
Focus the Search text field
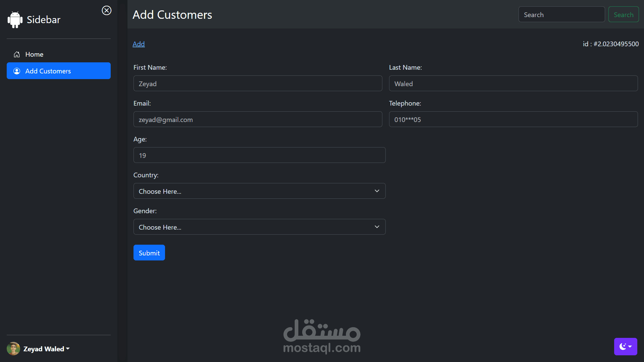(x=561, y=14)
